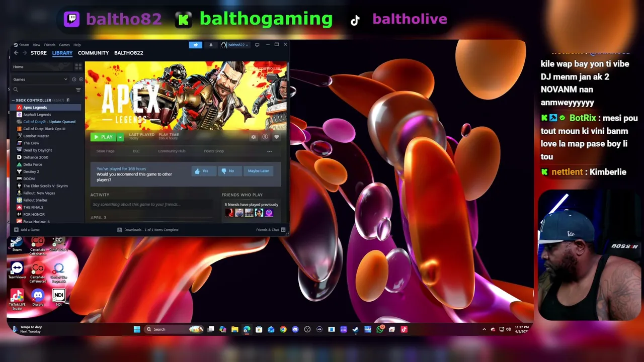Select The Elder Scrolls V: Skyrim
The image size is (644, 362).
[46, 186]
